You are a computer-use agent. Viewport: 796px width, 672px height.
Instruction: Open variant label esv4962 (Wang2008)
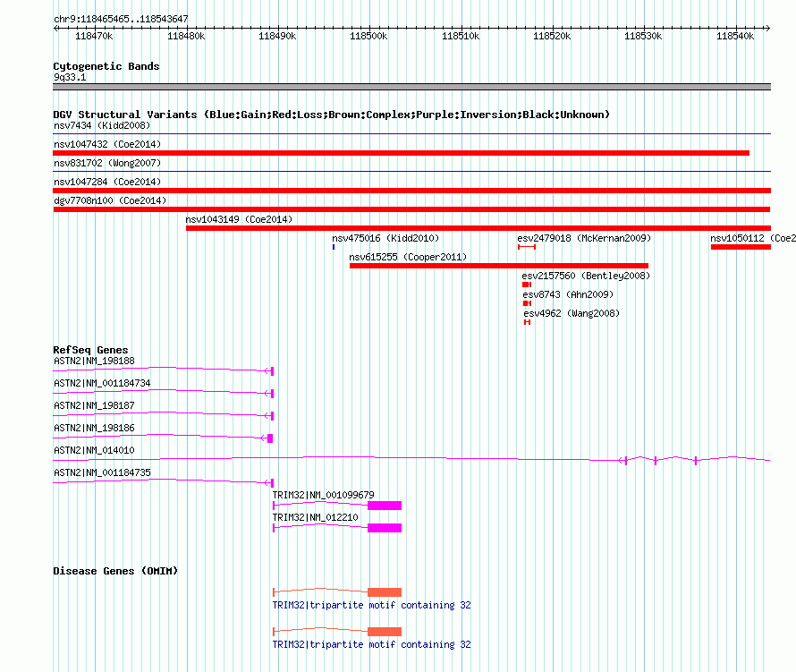point(572,313)
